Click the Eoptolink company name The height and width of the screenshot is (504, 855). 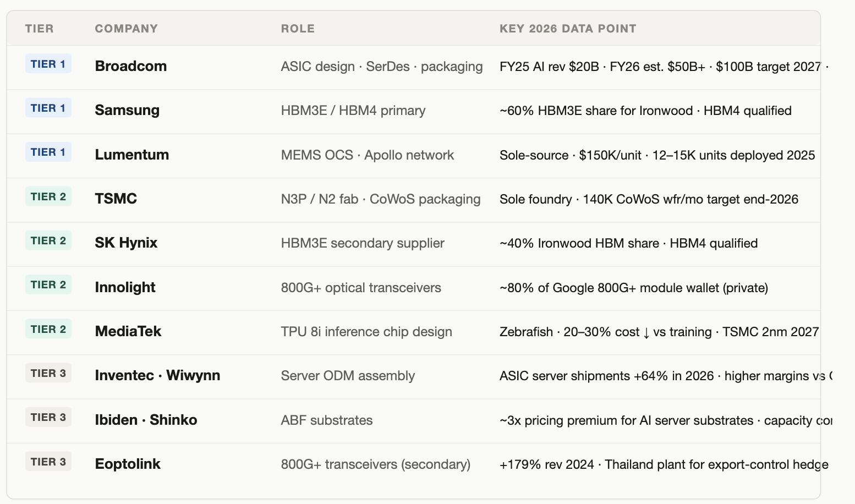coord(128,464)
